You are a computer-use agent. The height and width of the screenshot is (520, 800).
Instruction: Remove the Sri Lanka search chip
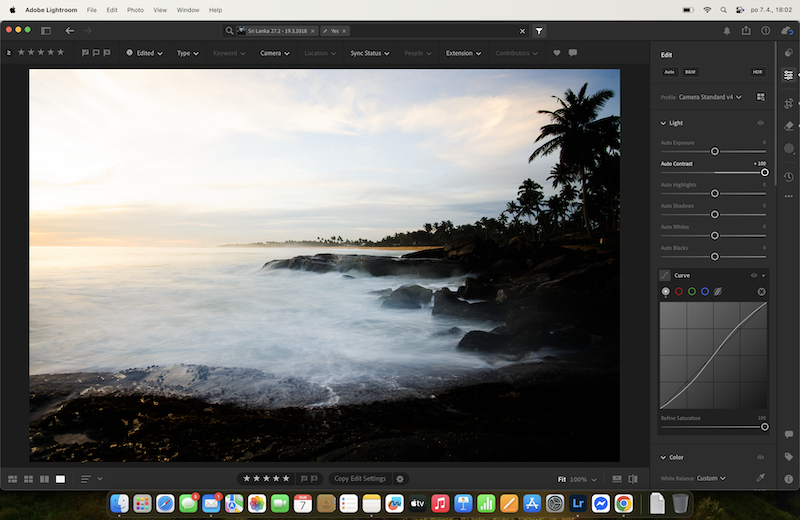[x=313, y=31]
